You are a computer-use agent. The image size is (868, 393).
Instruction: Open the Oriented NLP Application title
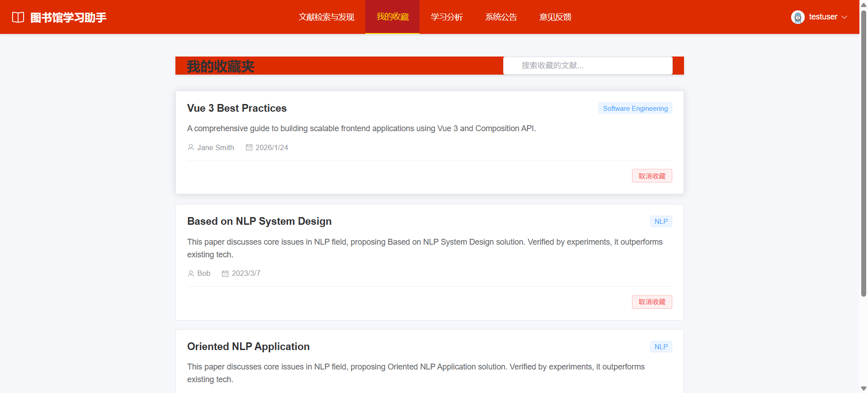coord(248,347)
